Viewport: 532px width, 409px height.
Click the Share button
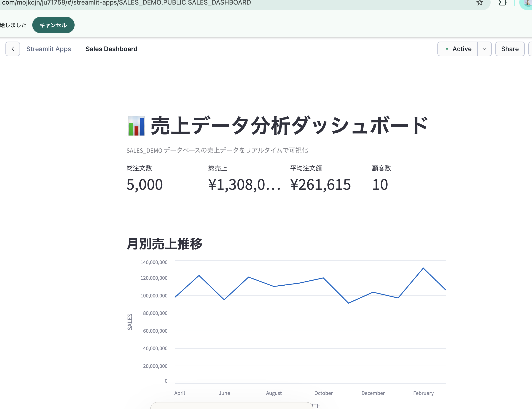510,49
